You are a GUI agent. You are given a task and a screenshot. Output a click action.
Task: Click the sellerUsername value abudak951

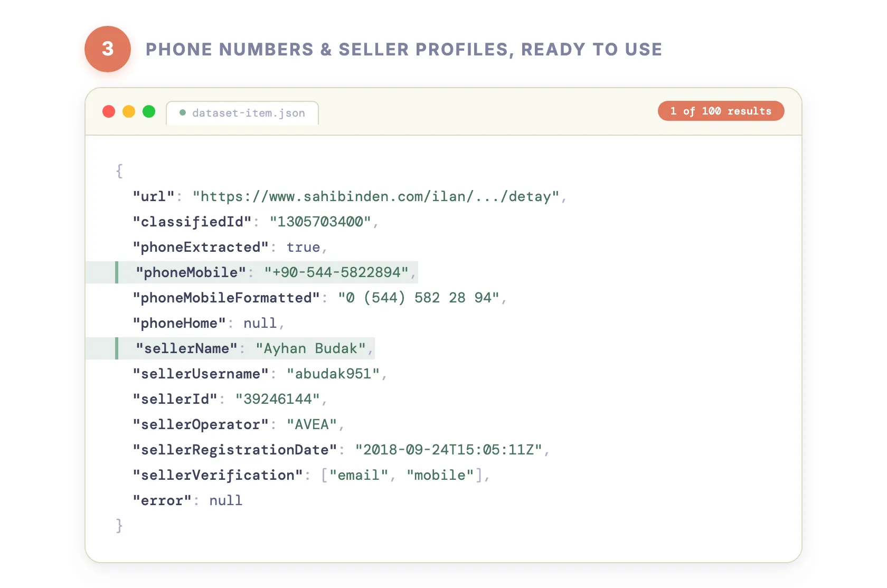[x=334, y=374]
